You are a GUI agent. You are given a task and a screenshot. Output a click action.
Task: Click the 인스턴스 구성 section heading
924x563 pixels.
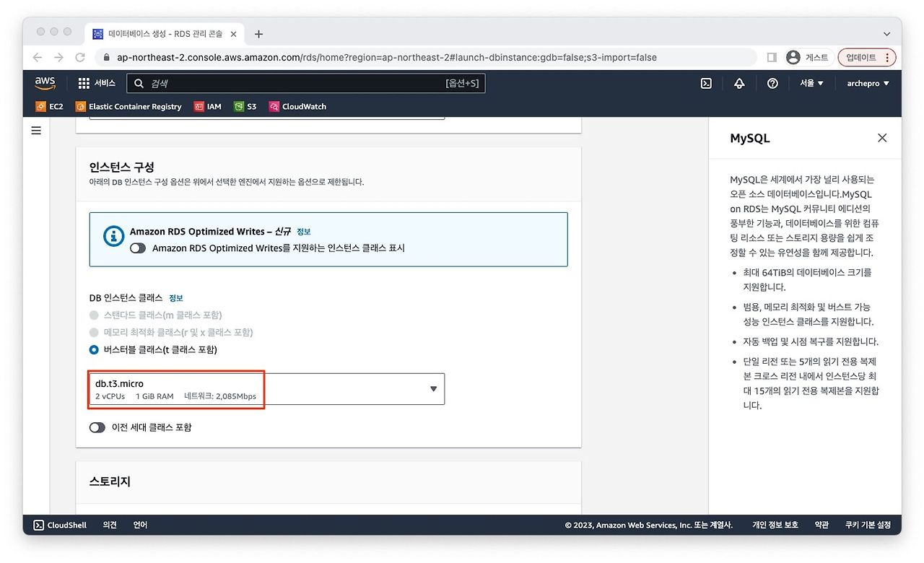pos(122,167)
